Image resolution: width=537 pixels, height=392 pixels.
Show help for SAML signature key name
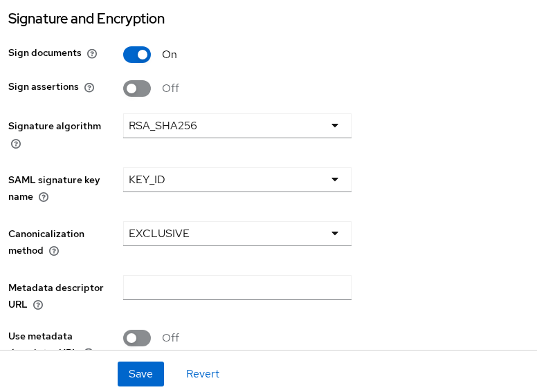click(x=44, y=197)
